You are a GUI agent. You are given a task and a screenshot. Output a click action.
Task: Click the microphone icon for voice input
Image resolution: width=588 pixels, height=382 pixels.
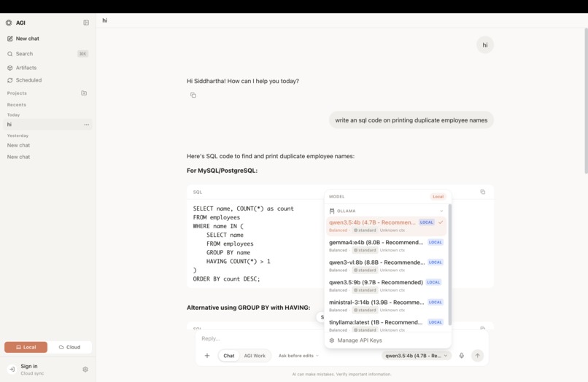462,356
